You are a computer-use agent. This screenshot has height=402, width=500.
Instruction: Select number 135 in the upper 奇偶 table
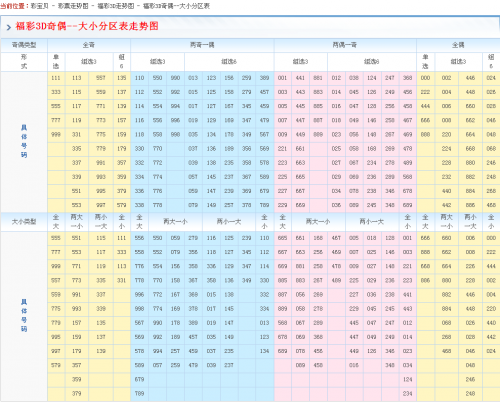122,78
